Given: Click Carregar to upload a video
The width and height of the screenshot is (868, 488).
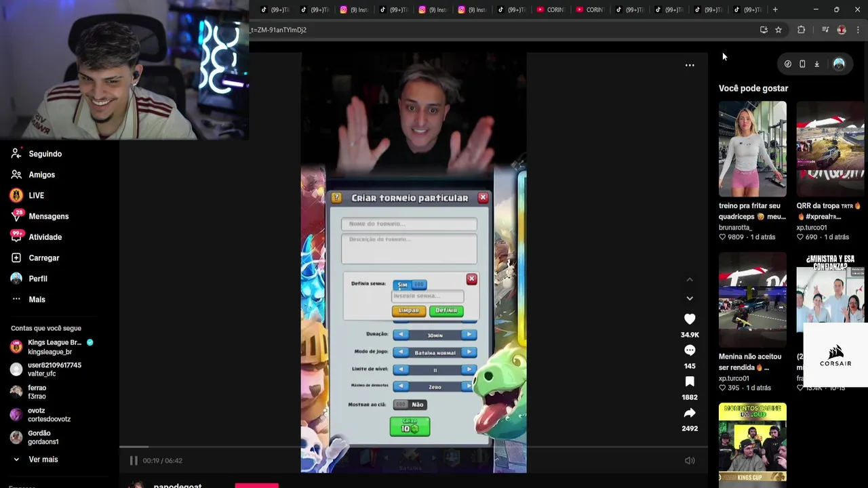Looking at the screenshot, I should click(x=35, y=258).
